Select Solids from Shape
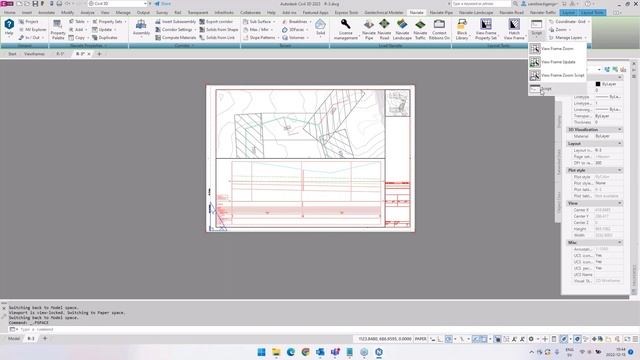This screenshot has width=640, height=360. click(218, 29)
